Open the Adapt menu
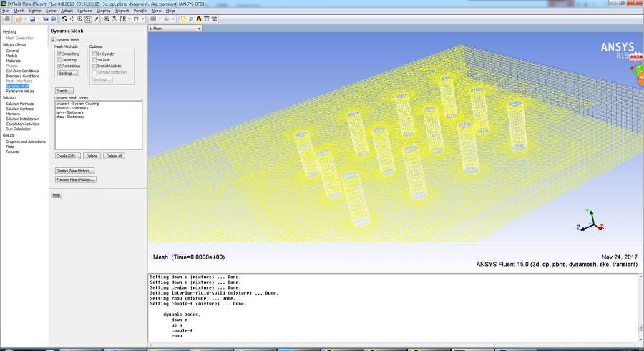Screen dimensions: 644x351 67,11
